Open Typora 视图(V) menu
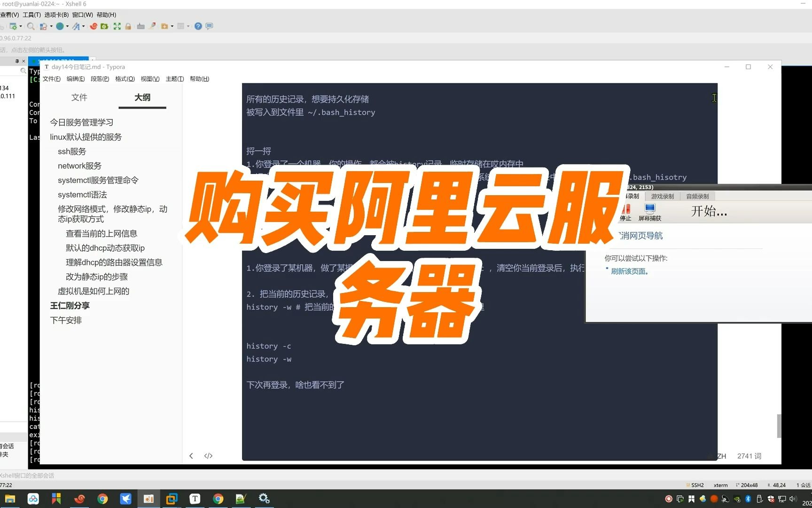This screenshot has width=812, height=508. (x=150, y=79)
